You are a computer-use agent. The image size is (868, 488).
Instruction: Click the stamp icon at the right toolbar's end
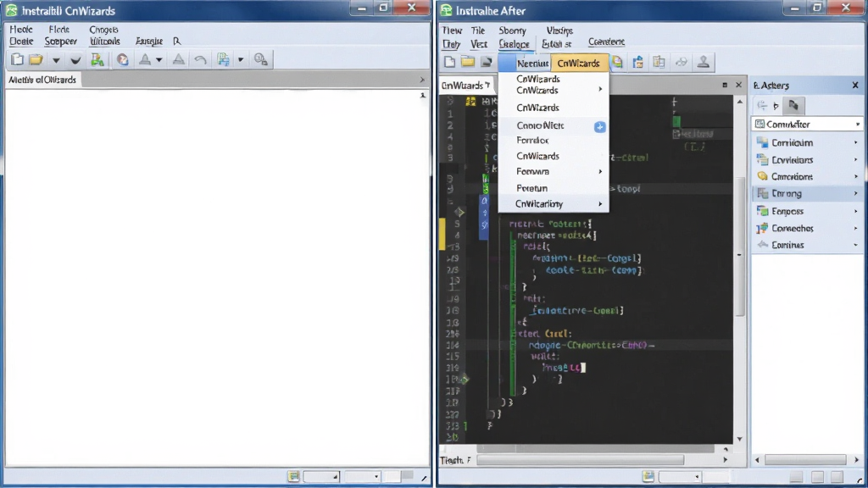tap(703, 63)
